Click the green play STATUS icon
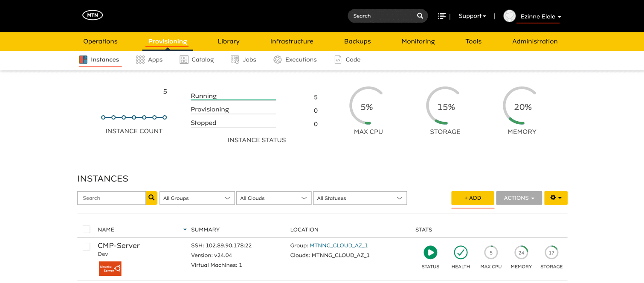 430,253
